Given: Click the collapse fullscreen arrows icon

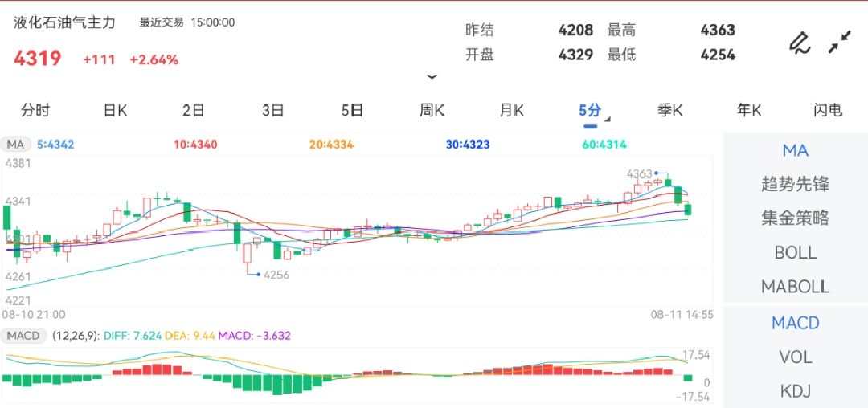Looking at the screenshot, I should coord(840,42).
